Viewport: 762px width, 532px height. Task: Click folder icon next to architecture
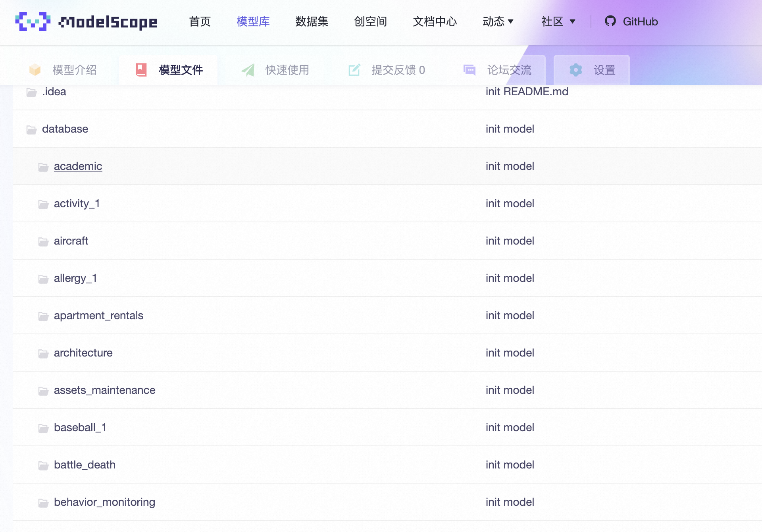tap(44, 354)
